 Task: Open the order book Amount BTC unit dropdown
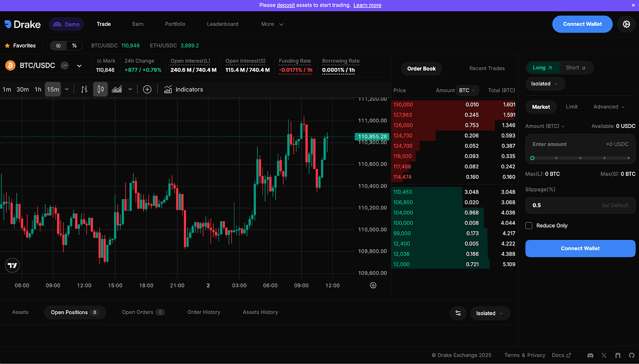point(467,90)
